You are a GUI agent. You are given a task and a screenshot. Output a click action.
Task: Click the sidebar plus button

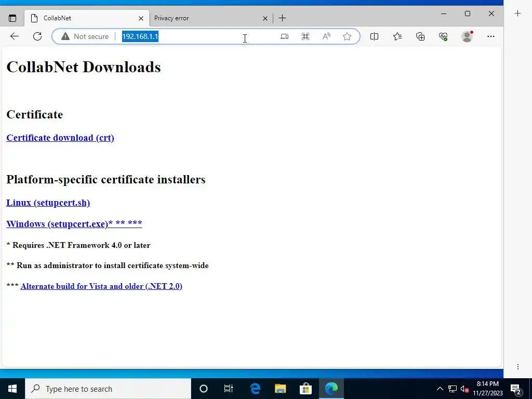coord(517,14)
